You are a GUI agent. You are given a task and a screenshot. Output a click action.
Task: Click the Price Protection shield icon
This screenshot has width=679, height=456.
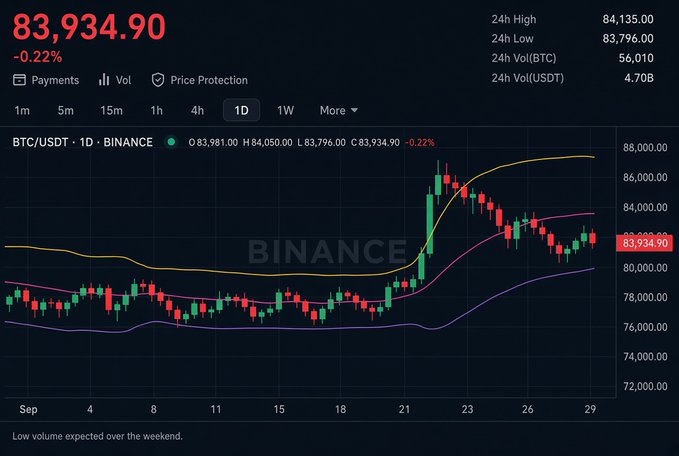(x=158, y=80)
